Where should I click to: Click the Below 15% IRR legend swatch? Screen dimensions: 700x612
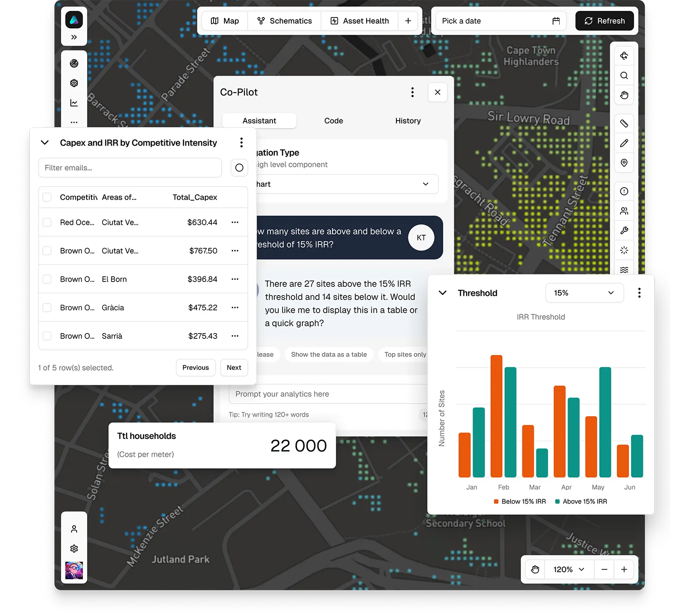pyautogui.click(x=496, y=501)
